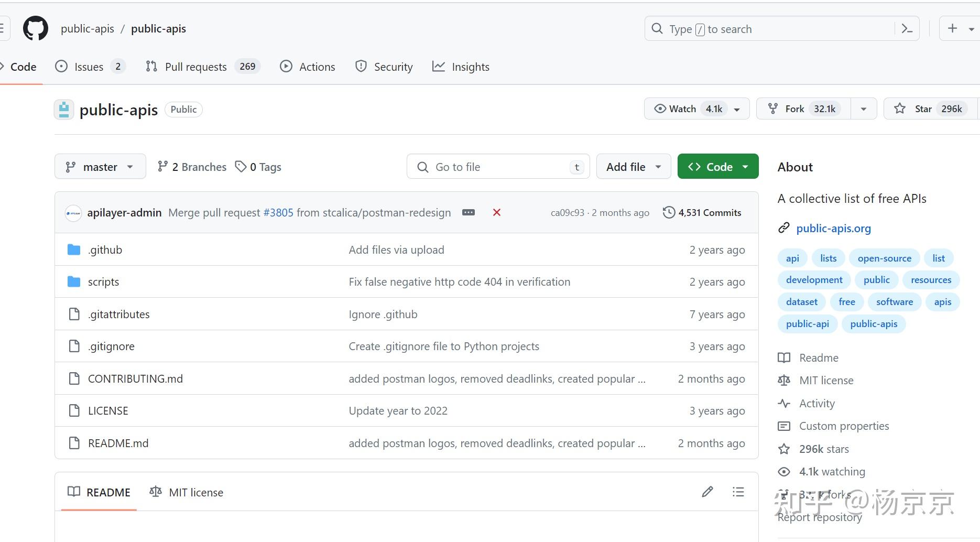
Task: Expand the Fork options arrow
Action: pyautogui.click(x=864, y=109)
